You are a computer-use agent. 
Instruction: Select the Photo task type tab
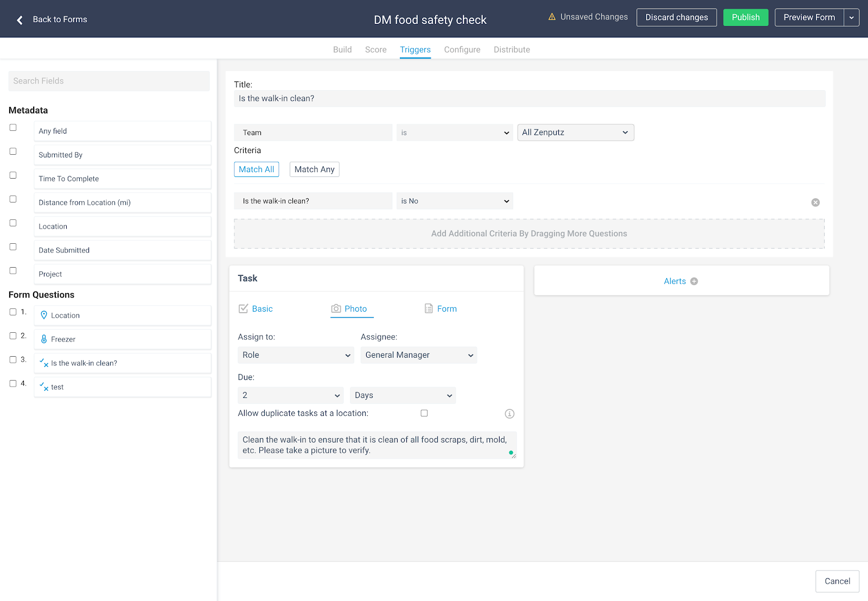click(352, 308)
